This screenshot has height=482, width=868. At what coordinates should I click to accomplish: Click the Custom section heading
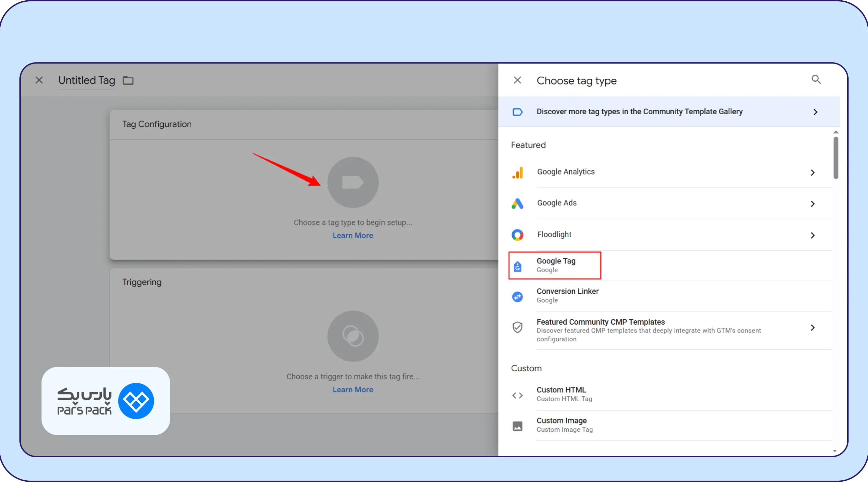tap(526, 368)
